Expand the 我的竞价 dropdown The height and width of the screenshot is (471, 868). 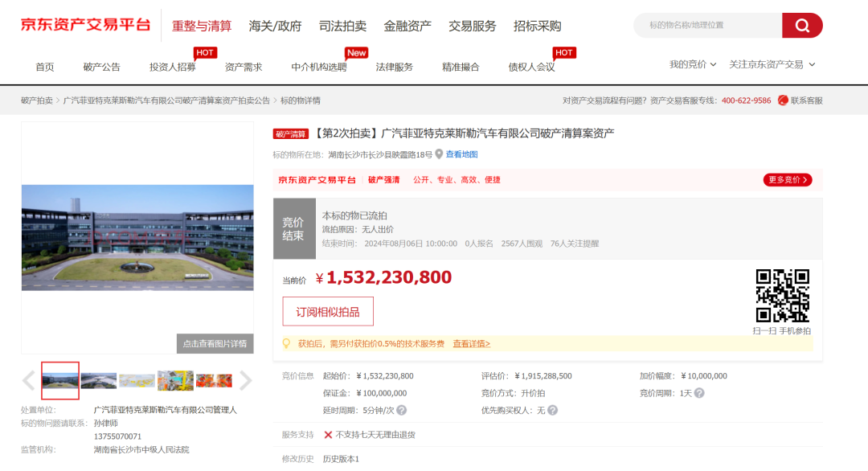pyautogui.click(x=693, y=64)
